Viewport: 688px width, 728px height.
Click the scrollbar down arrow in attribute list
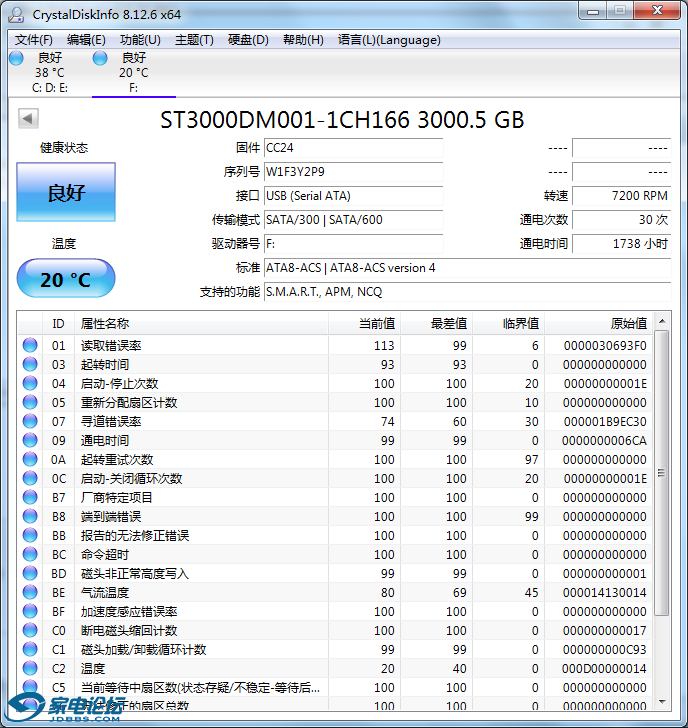pos(662,702)
